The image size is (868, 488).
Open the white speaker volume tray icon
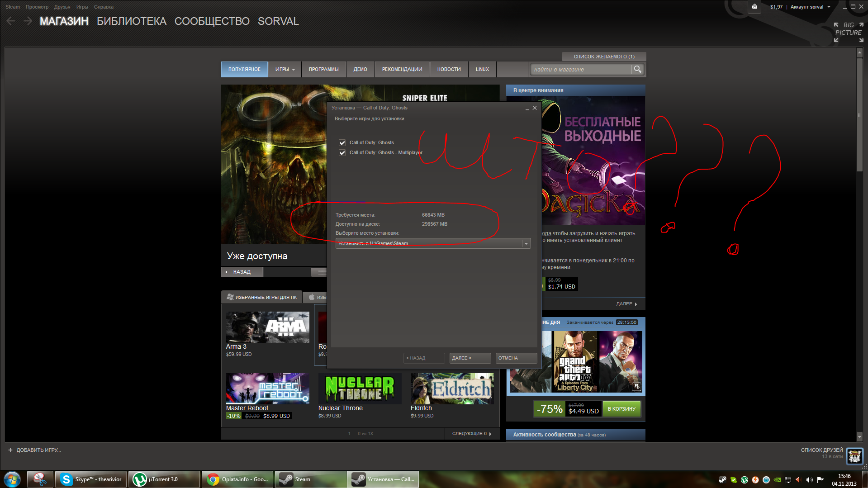809,480
